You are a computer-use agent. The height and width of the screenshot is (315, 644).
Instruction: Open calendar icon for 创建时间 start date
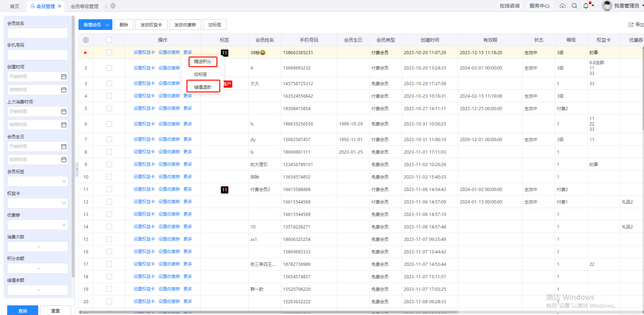coord(64,77)
